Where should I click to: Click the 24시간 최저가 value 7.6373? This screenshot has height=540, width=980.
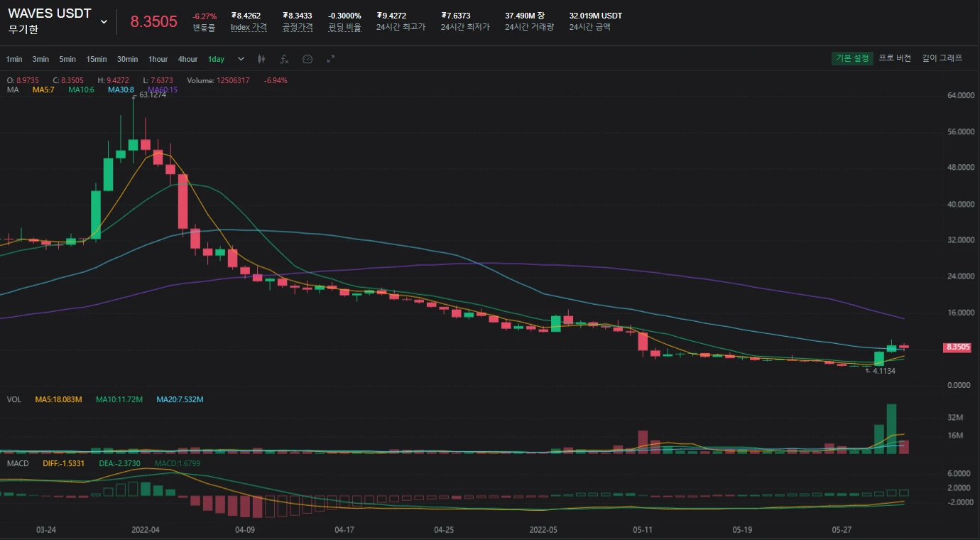tap(455, 16)
